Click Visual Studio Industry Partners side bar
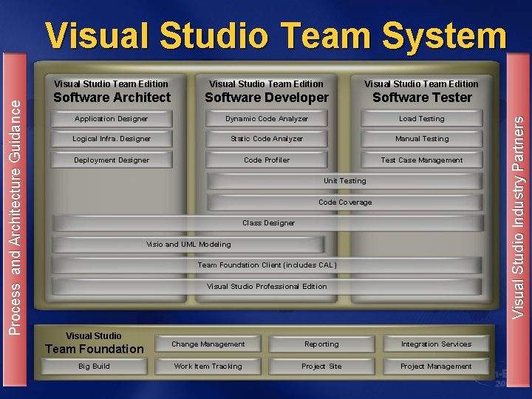The width and height of the screenshot is (532, 399). point(518,219)
